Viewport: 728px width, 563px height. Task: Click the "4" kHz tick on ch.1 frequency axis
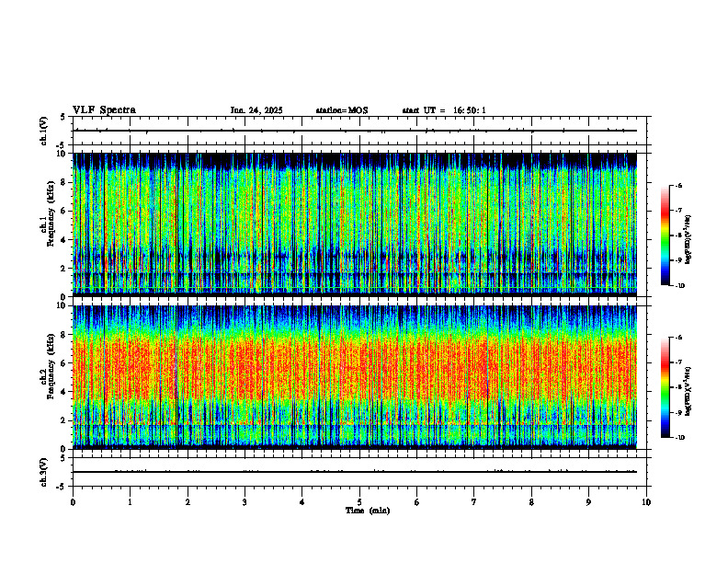[x=65, y=240]
